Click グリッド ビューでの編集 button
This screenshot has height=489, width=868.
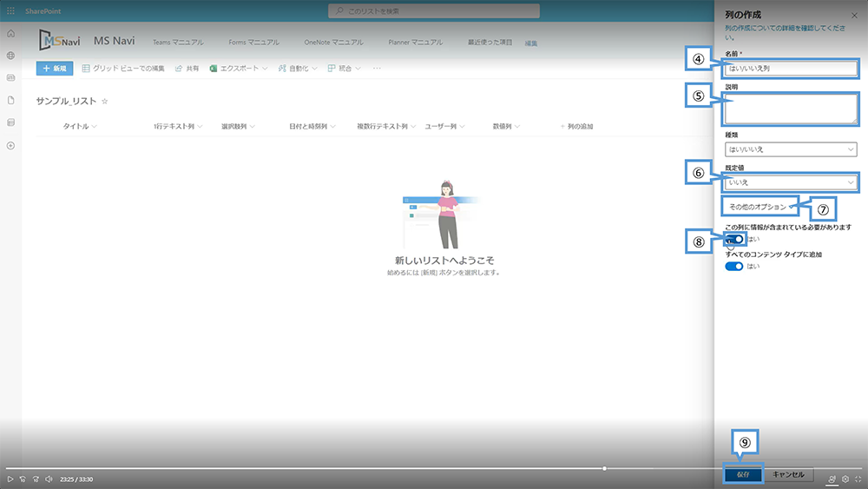click(123, 68)
